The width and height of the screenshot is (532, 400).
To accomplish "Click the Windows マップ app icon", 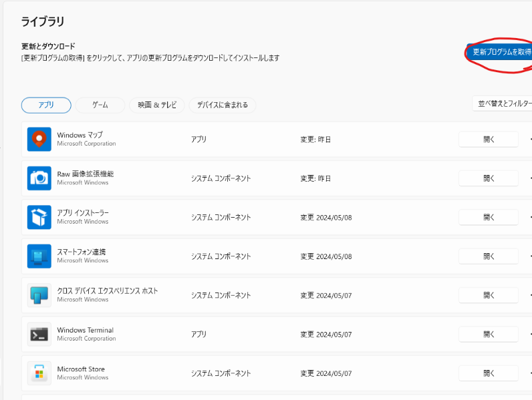I will coord(39,140).
